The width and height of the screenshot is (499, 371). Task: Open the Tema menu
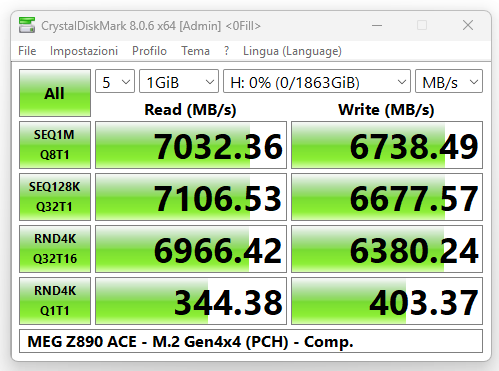tap(196, 51)
